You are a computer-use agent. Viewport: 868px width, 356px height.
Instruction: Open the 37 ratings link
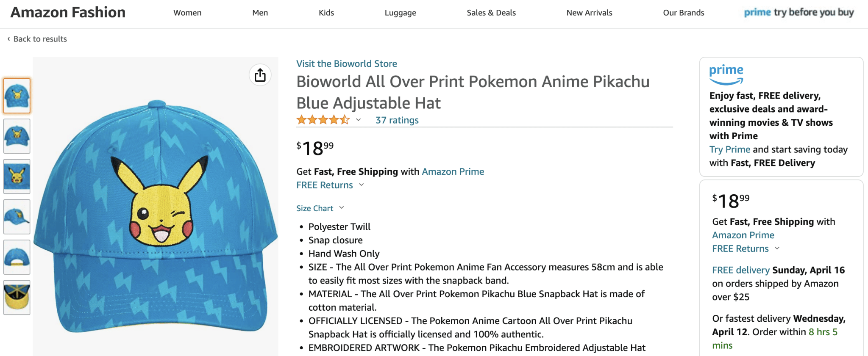[x=396, y=120]
